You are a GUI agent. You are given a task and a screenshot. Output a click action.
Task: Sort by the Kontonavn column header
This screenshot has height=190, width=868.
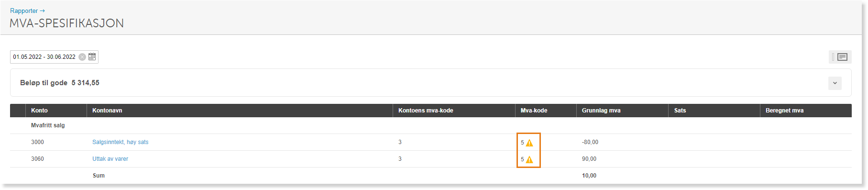(107, 111)
